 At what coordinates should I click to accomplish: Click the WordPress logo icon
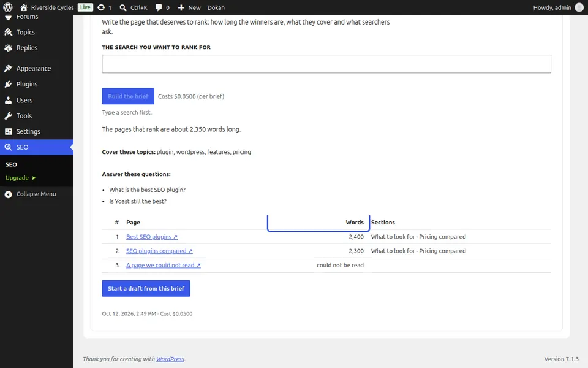[x=8, y=7]
